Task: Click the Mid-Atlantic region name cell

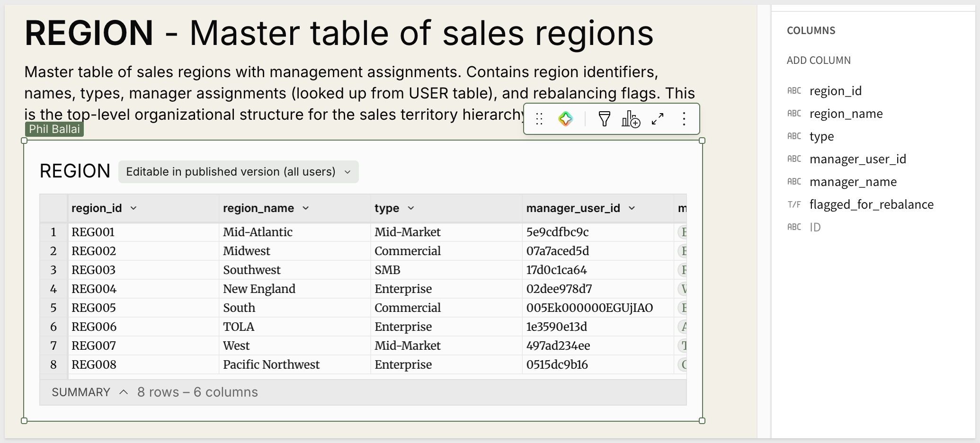Action: (295, 232)
